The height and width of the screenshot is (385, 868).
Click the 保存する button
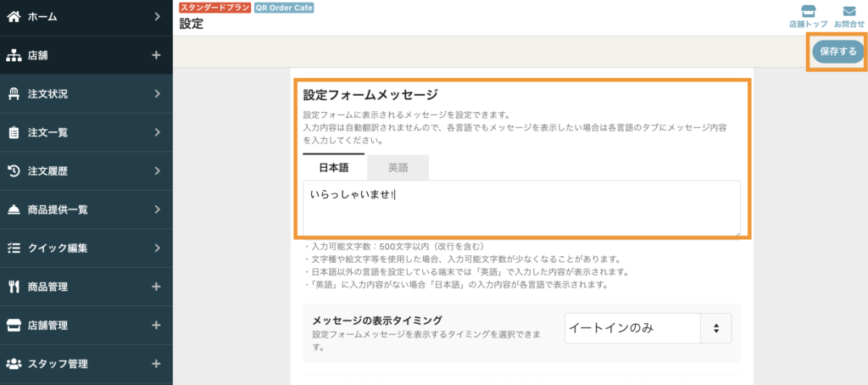(838, 51)
